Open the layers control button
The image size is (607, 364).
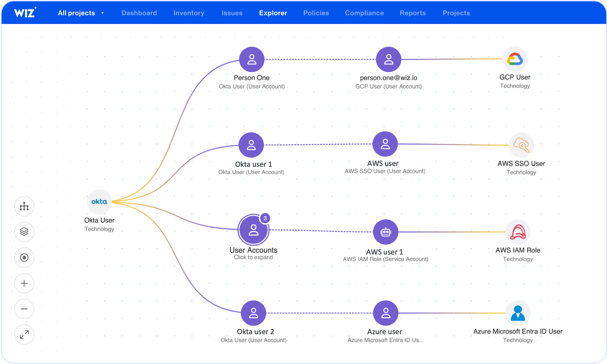[x=24, y=232]
